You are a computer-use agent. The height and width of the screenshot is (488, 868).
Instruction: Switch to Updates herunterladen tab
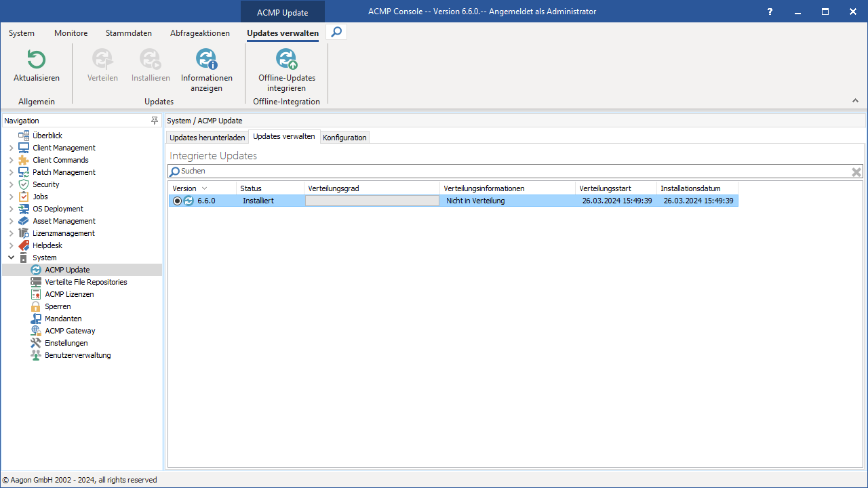(x=207, y=138)
